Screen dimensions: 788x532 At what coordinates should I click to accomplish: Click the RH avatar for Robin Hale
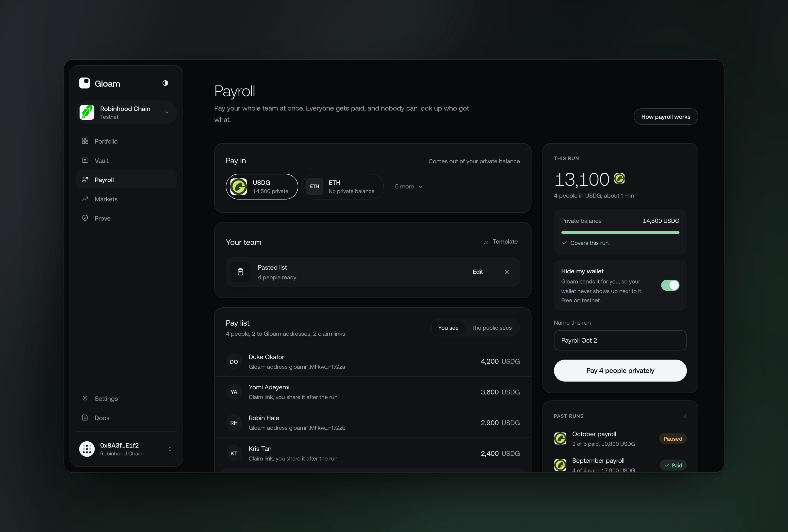[234, 423]
